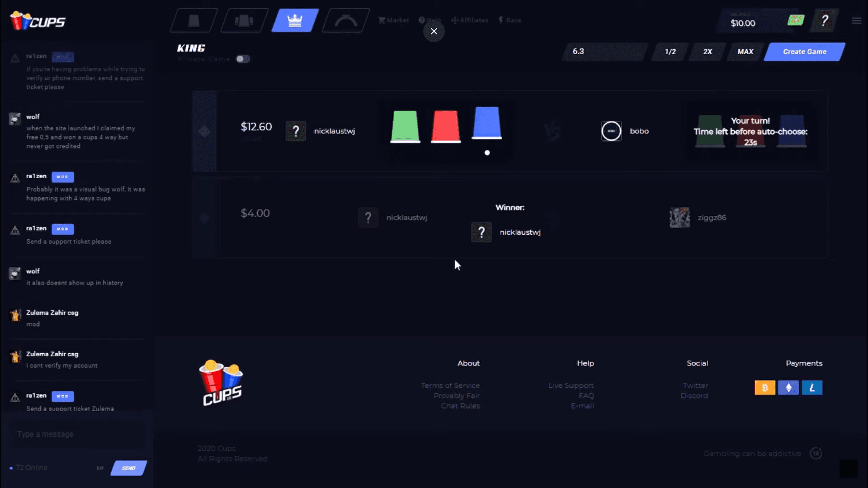Select the King crown game mode
Screen dimensions: 868x488
tap(295, 21)
